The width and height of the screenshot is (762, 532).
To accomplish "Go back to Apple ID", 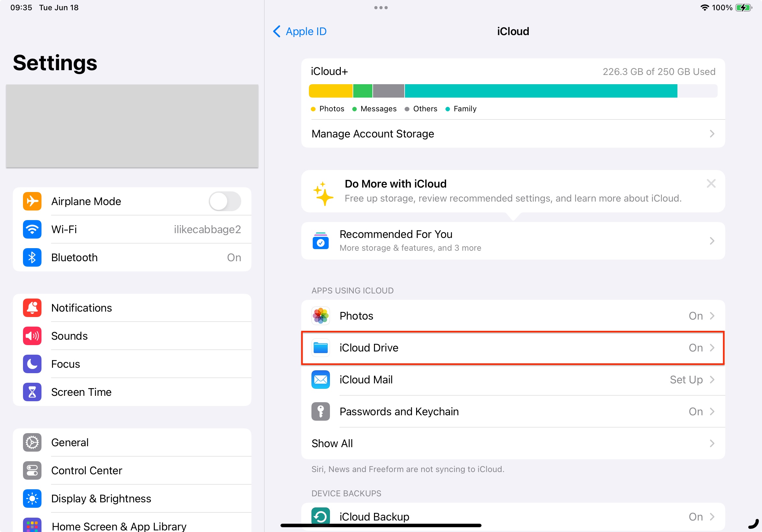I will pyautogui.click(x=300, y=32).
